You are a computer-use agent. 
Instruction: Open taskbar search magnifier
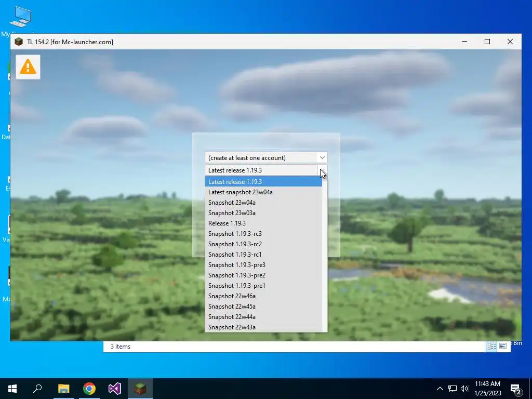pos(37,389)
